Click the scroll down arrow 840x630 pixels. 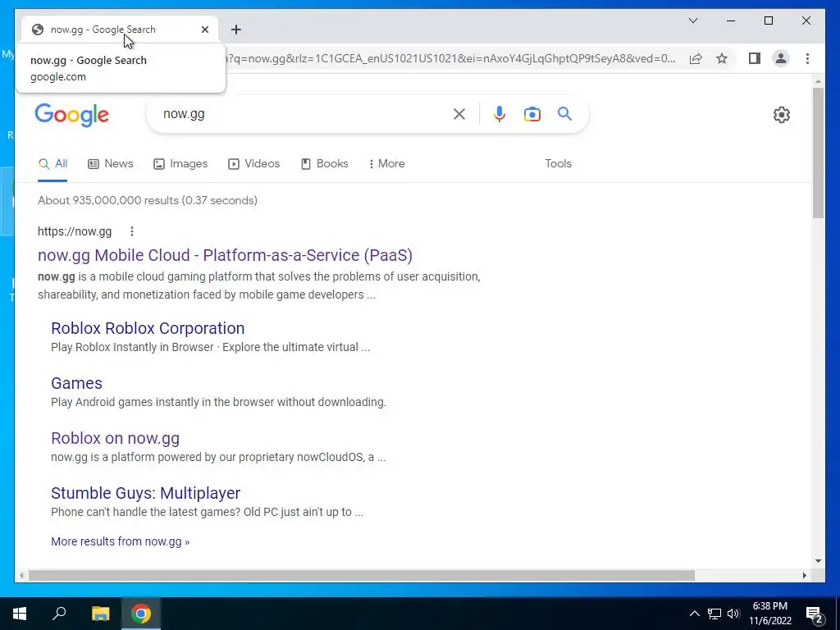818,561
